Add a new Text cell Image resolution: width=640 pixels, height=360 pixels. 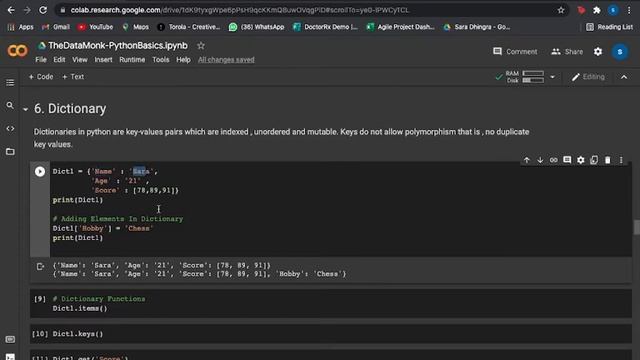(73, 77)
